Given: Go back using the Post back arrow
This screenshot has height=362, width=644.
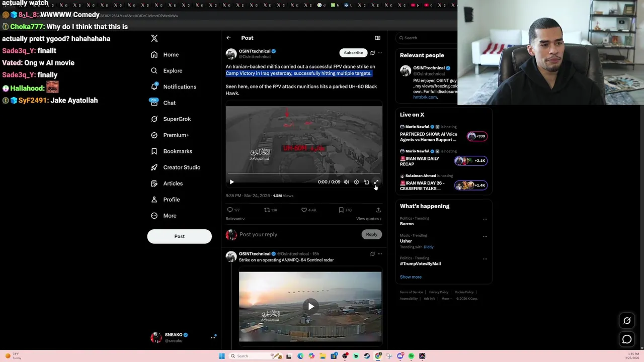Looking at the screenshot, I should click(x=228, y=38).
